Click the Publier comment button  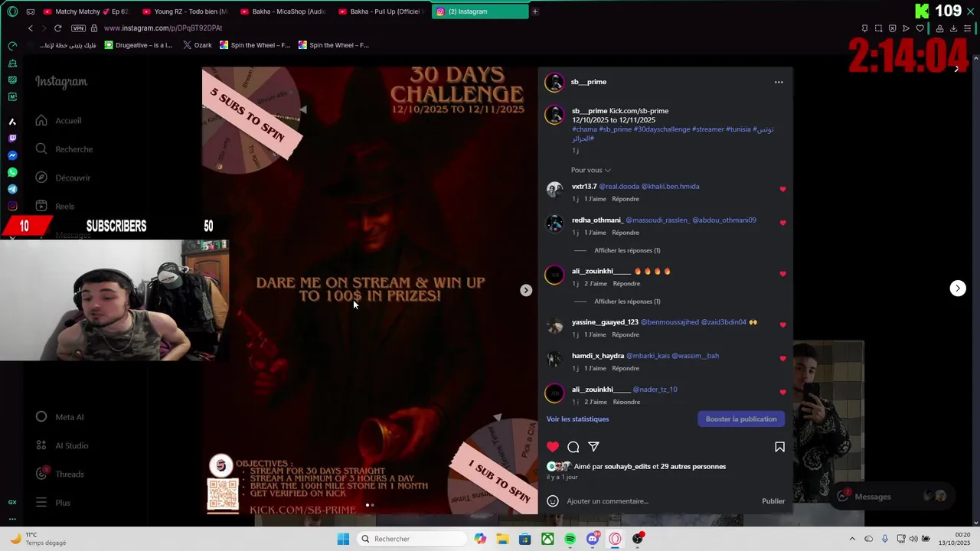tap(773, 501)
